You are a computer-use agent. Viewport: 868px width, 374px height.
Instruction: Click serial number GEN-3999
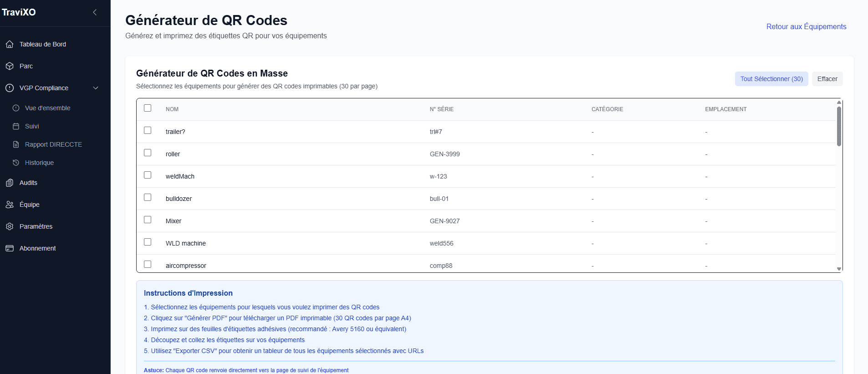coord(445,154)
